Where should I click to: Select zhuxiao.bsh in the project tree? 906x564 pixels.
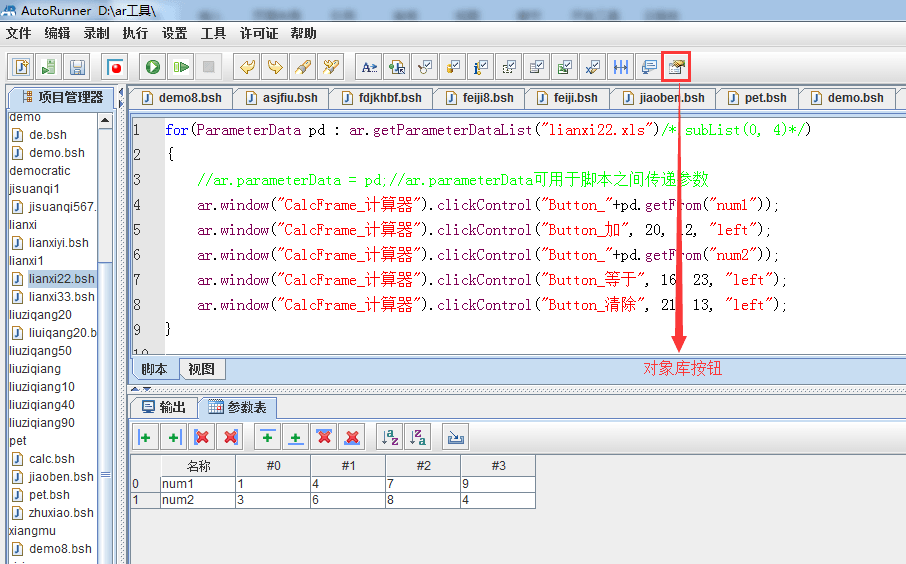61,513
